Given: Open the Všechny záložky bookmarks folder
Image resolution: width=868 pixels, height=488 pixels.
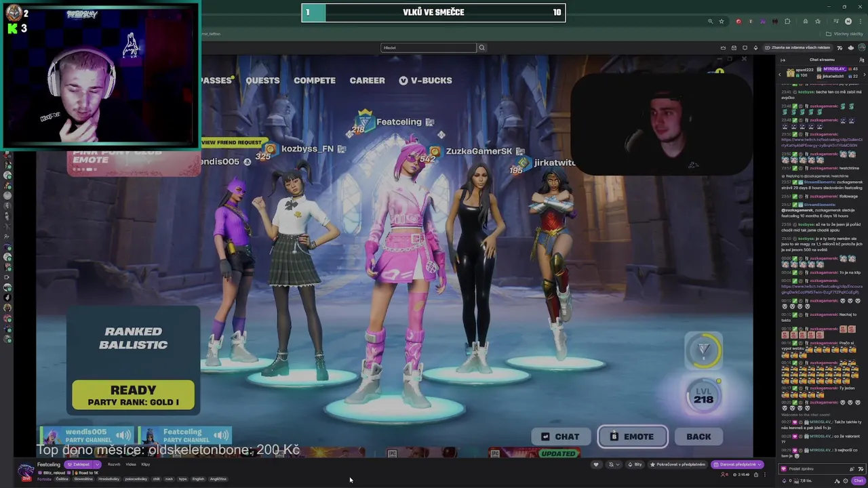Looking at the screenshot, I should (844, 34).
